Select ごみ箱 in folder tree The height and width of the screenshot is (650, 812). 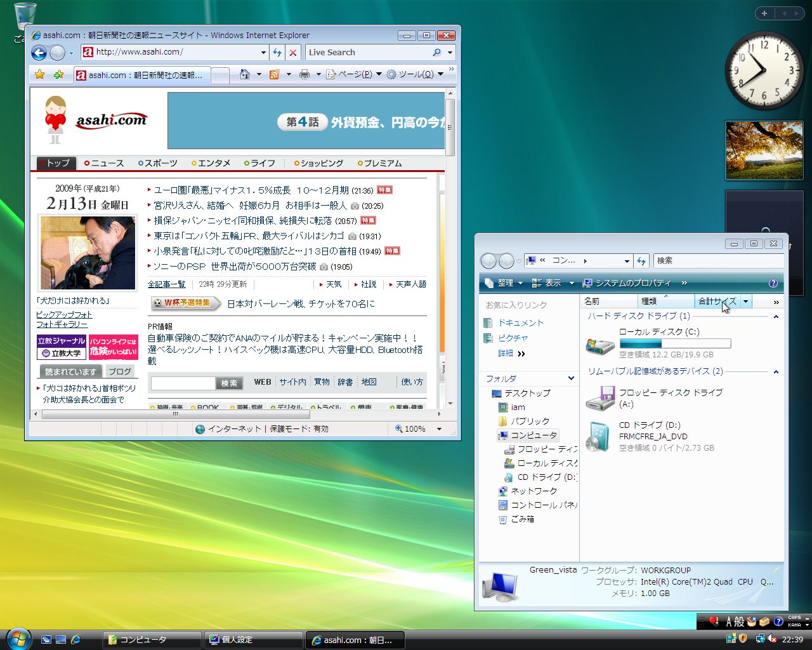pos(517,519)
